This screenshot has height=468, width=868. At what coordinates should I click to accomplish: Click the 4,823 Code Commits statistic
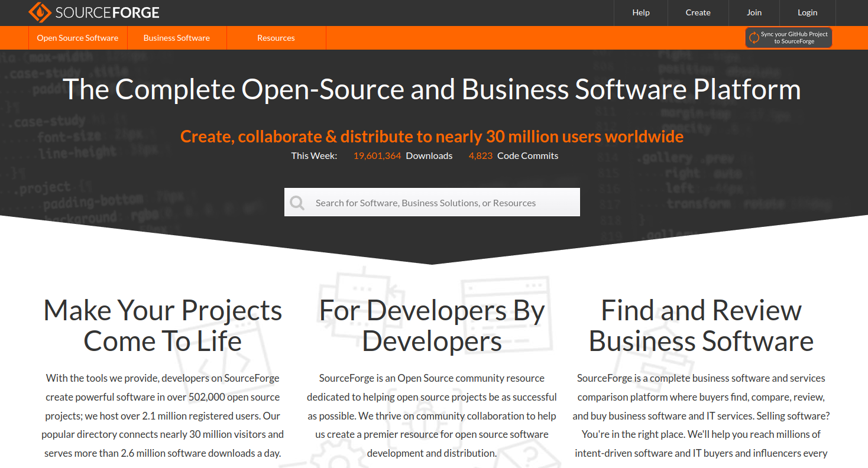pyautogui.click(x=513, y=156)
